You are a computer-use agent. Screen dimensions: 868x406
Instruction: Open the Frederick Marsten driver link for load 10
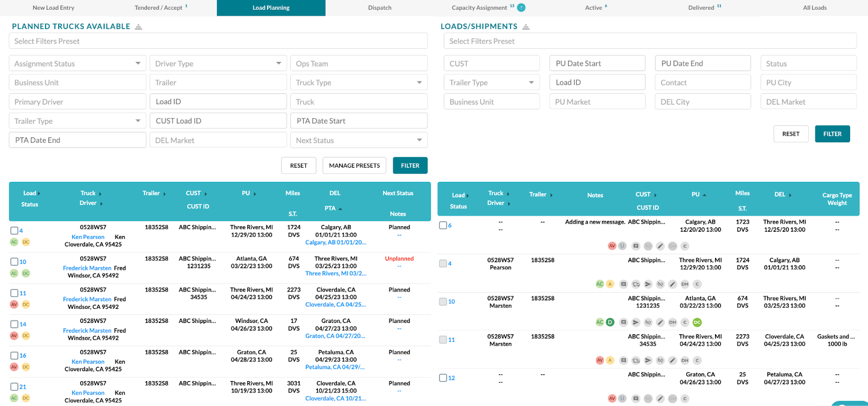(87, 268)
